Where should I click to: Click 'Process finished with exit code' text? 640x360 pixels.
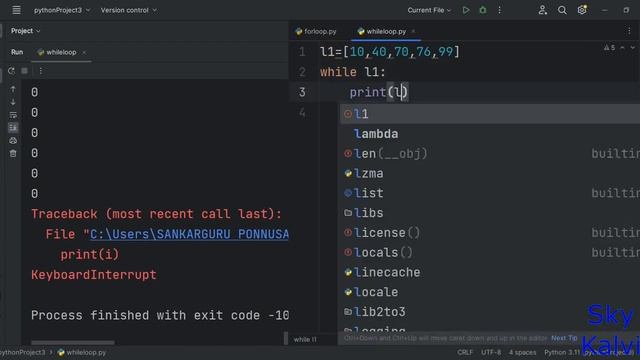(160, 315)
